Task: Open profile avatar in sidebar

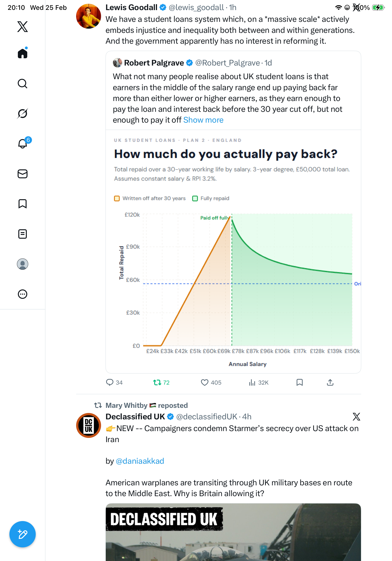Action: [23, 264]
